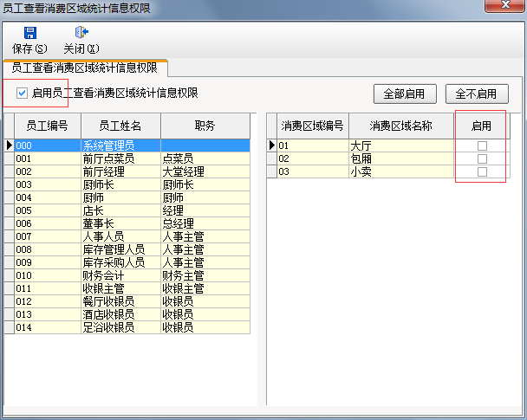The width and height of the screenshot is (527, 420).
Task: Click the 全部启用 button
Action: tap(405, 94)
